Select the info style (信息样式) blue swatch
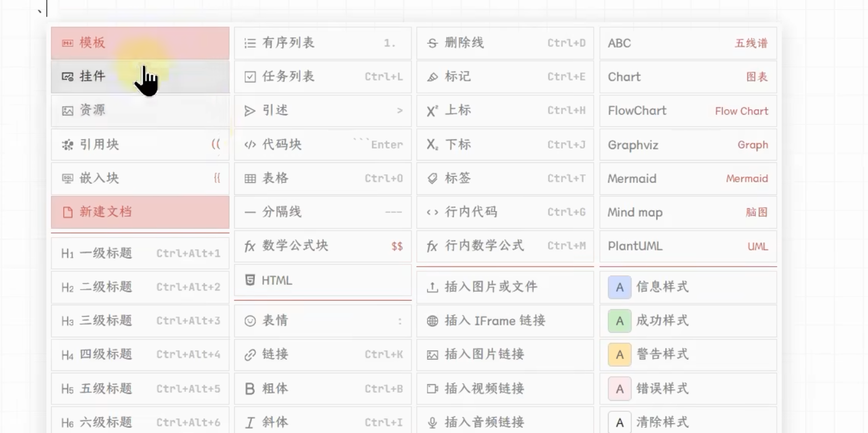The height and width of the screenshot is (433, 868). point(619,287)
